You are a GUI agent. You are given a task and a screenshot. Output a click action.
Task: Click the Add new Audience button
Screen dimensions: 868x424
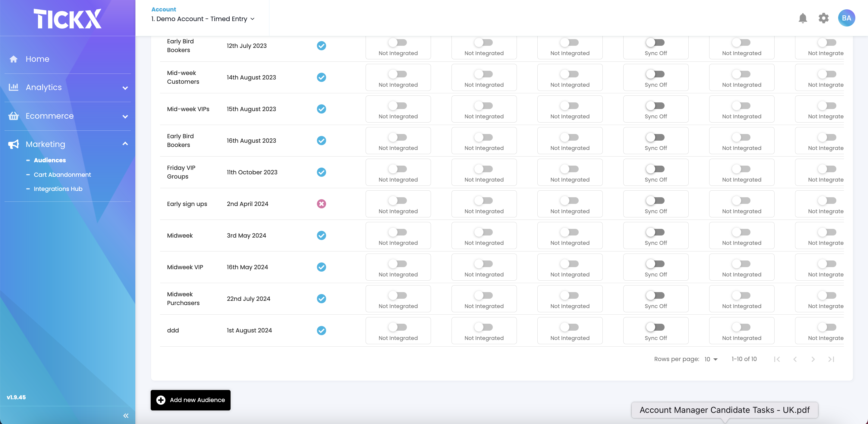point(190,400)
